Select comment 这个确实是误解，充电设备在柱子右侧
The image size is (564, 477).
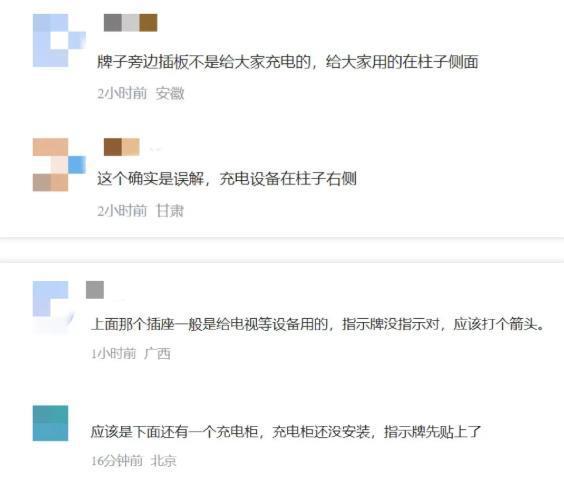[227, 178]
